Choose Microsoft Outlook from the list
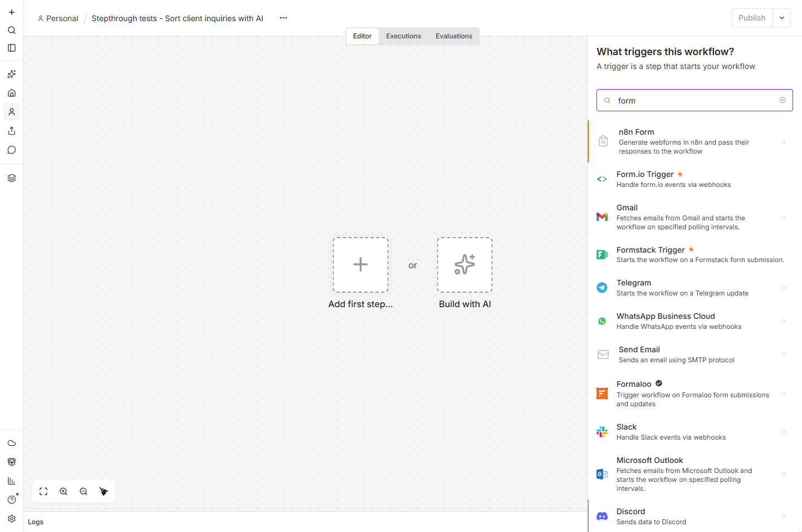 pos(695,474)
